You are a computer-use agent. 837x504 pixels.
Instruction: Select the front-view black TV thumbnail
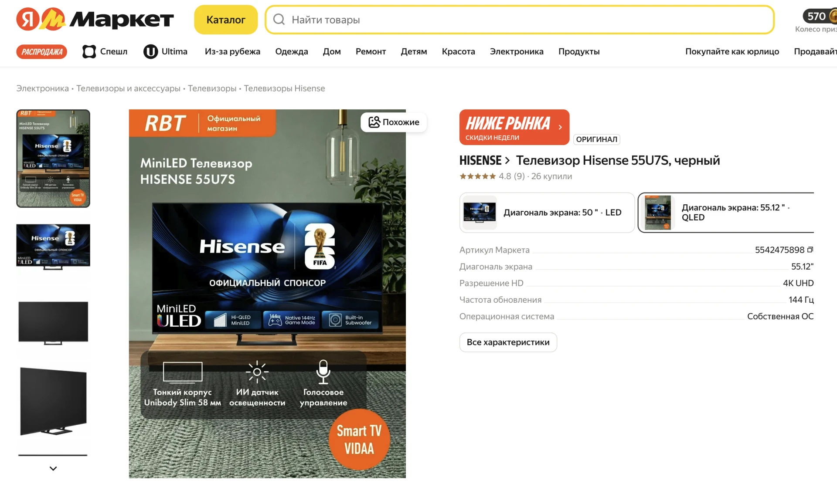[x=53, y=322]
